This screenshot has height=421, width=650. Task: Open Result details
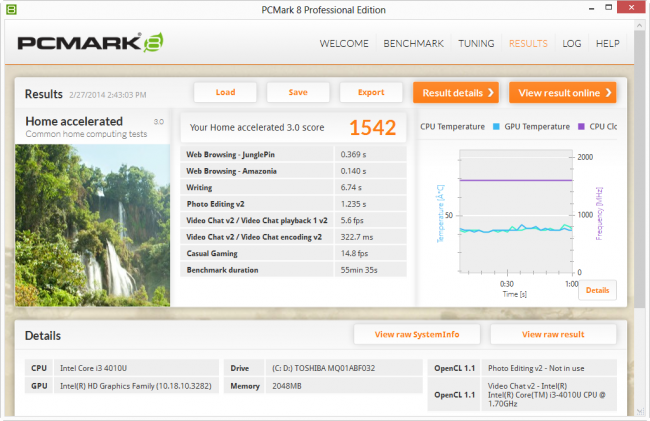[456, 92]
